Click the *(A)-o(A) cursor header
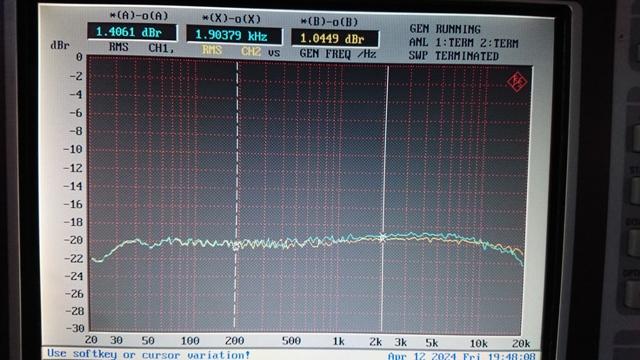The image size is (640, 360). (x=139, y=16)
